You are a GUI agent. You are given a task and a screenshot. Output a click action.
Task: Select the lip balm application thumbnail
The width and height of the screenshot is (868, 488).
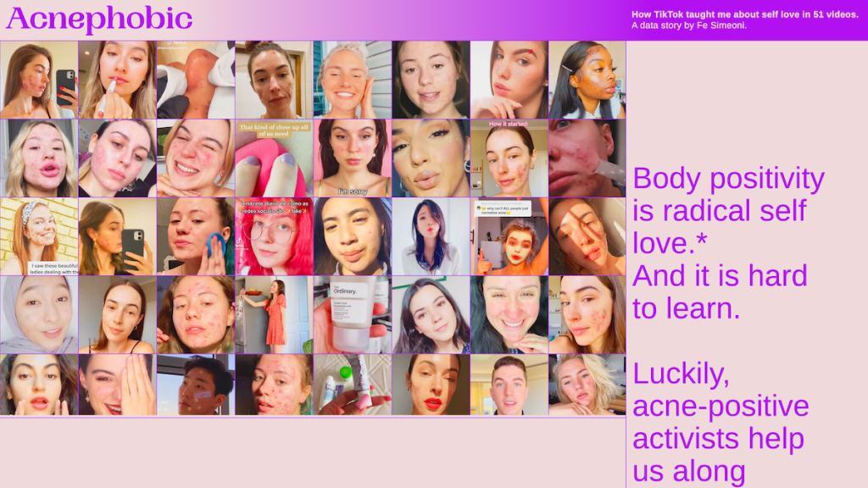pos(117,80)
